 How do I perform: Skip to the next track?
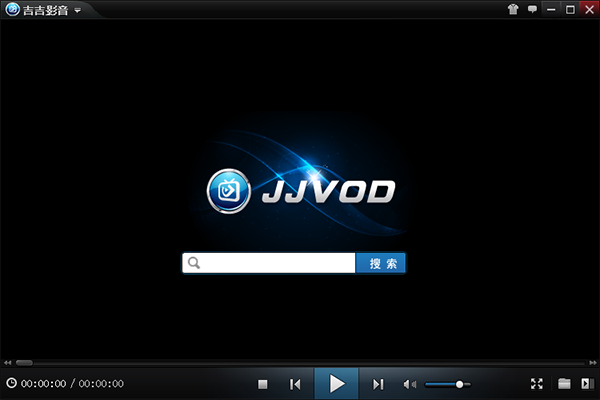[378, 384]
